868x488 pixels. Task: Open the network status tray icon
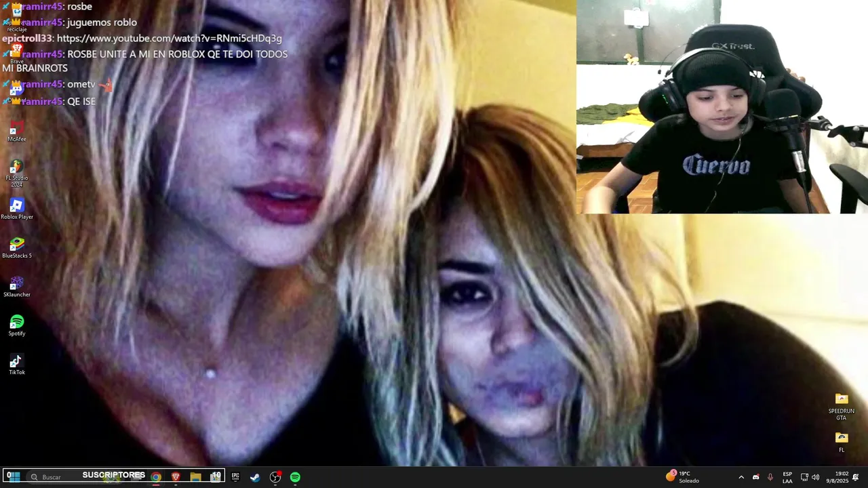804,477
